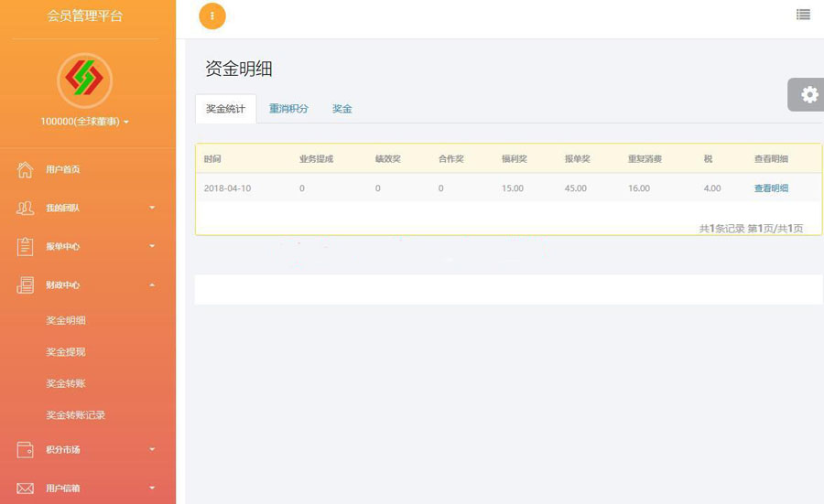Open 奖金提现 in sidebar
The height and width of the screenshot is (504, 824).
66,352
